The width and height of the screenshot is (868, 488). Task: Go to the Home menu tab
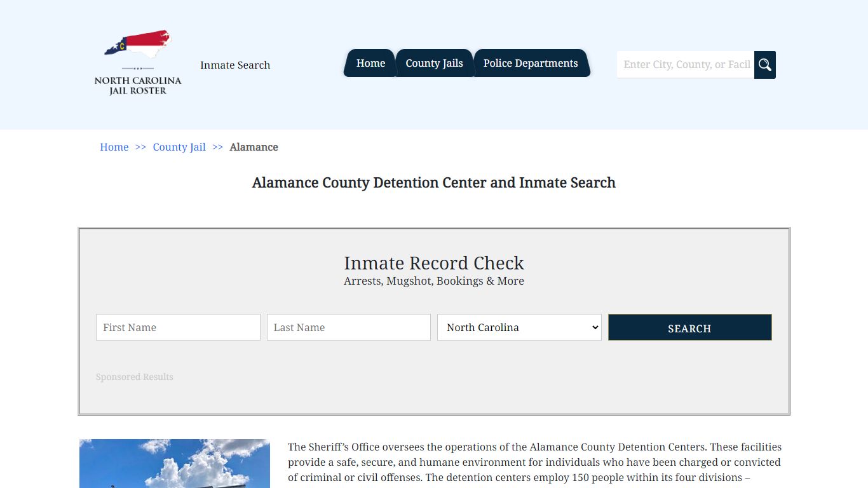(370, 63)
